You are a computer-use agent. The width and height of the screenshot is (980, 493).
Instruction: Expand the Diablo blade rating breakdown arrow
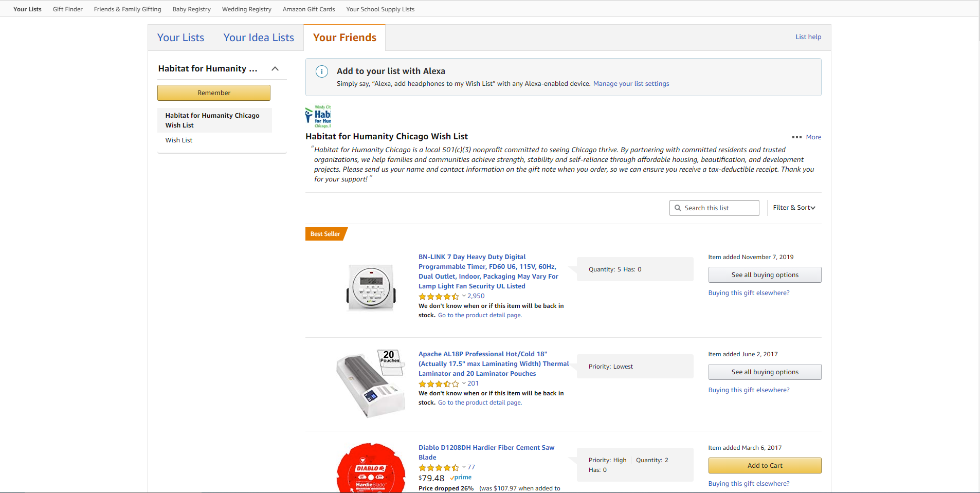click(464, 467)
